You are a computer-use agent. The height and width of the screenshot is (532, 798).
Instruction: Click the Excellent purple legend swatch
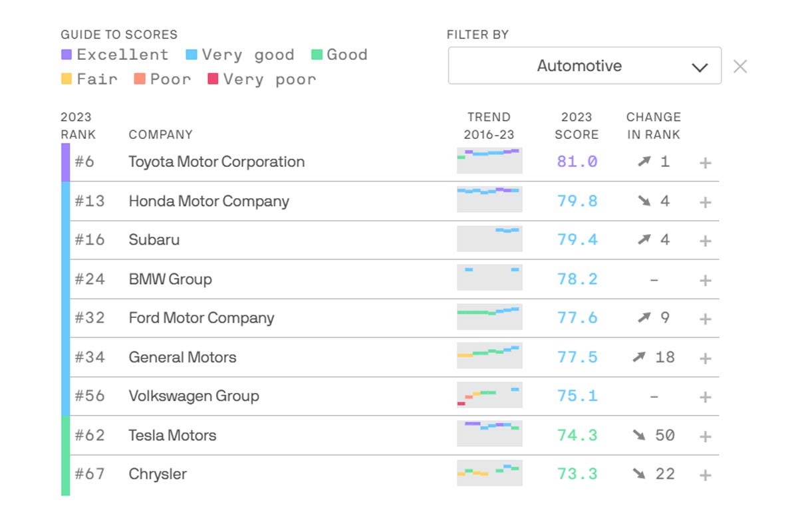click(66, 55)
